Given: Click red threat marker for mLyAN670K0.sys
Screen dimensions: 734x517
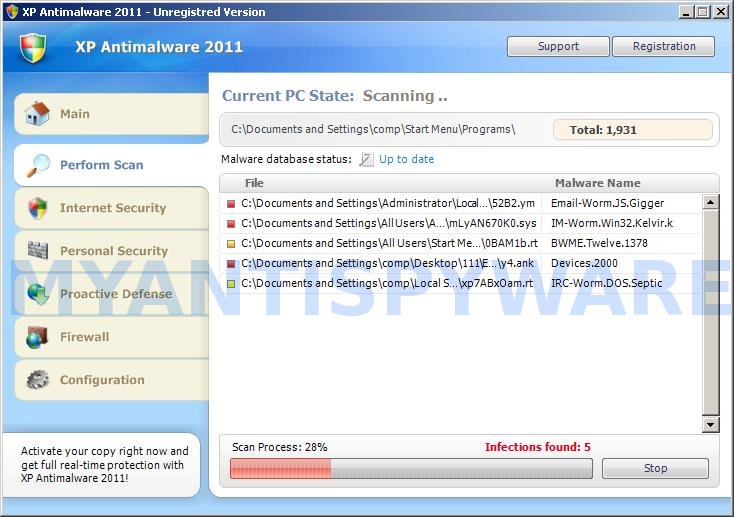Looking at the screenshot, I should pos(231,224).
